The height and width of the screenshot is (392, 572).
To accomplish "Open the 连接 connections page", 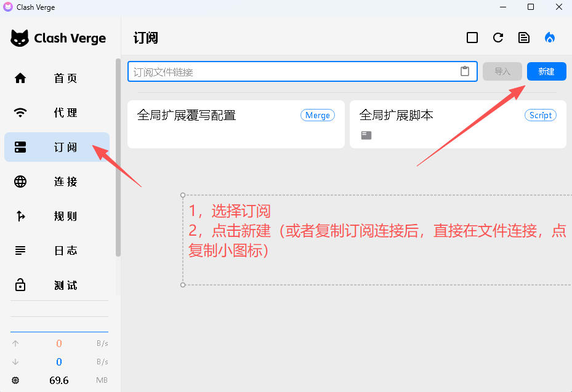I will (x=57, y=182).
